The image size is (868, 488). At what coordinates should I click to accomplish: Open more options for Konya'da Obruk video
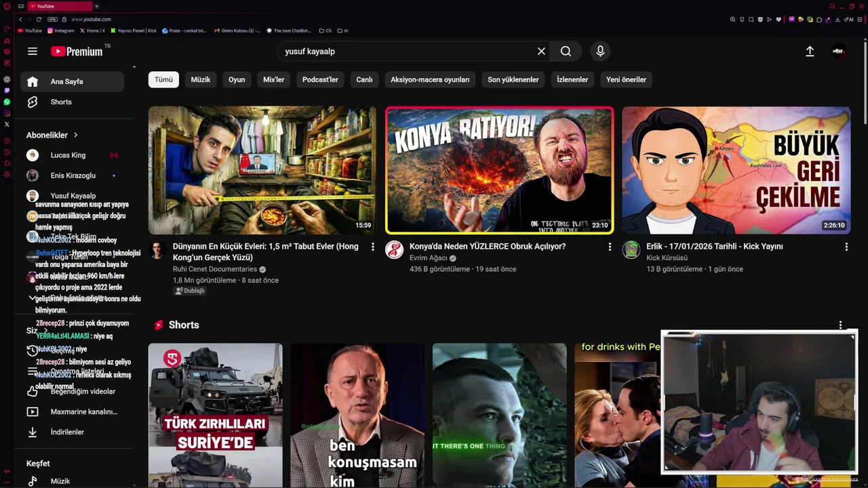[x=609, y=247]
